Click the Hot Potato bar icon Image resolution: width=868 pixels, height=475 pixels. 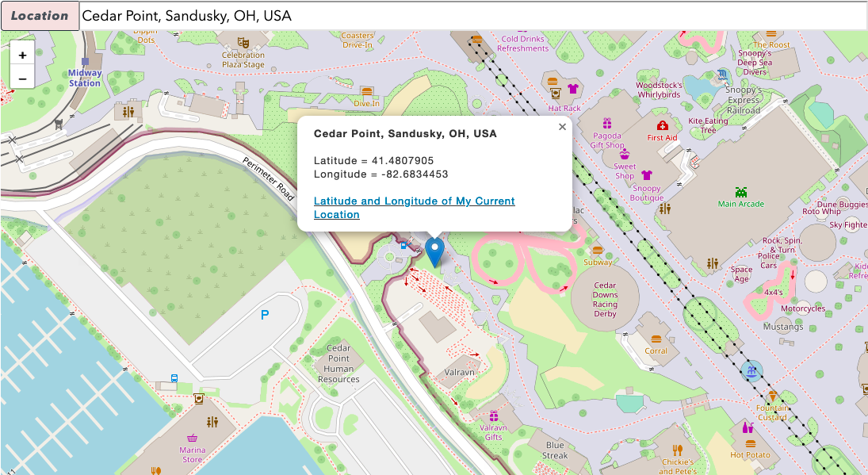[x=748, y=427]
